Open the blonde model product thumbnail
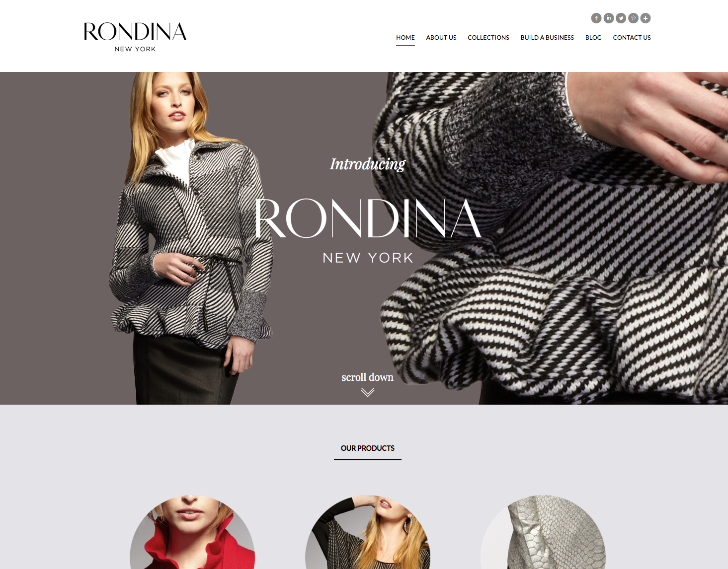 (x=368, y=532)
